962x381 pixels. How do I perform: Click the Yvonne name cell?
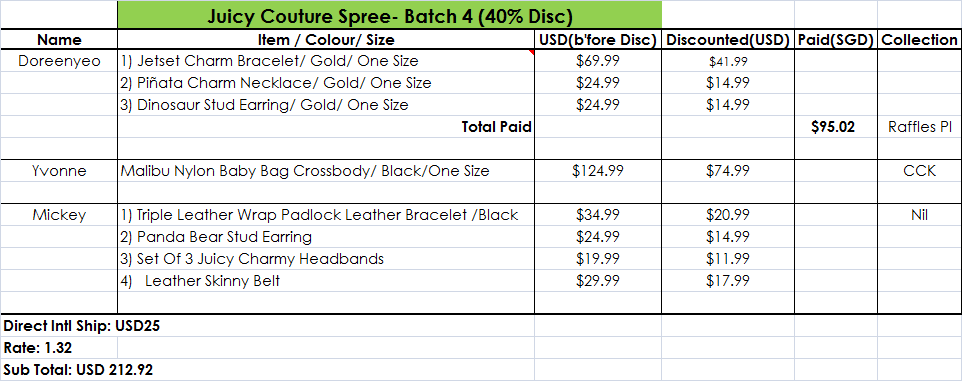tap(59, 171)
